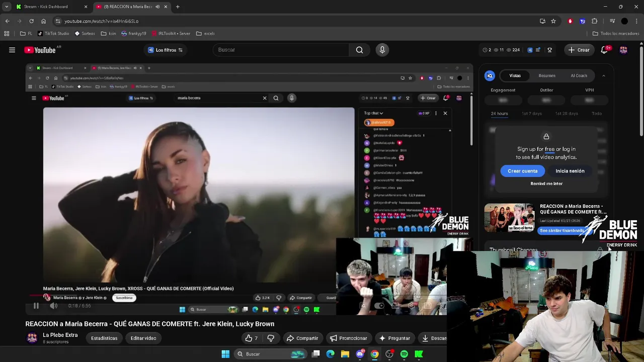Viewport: 644px width, 362px height.
Task: Mute the tab via speaker icon on YouTube tab
Action: 157,7
